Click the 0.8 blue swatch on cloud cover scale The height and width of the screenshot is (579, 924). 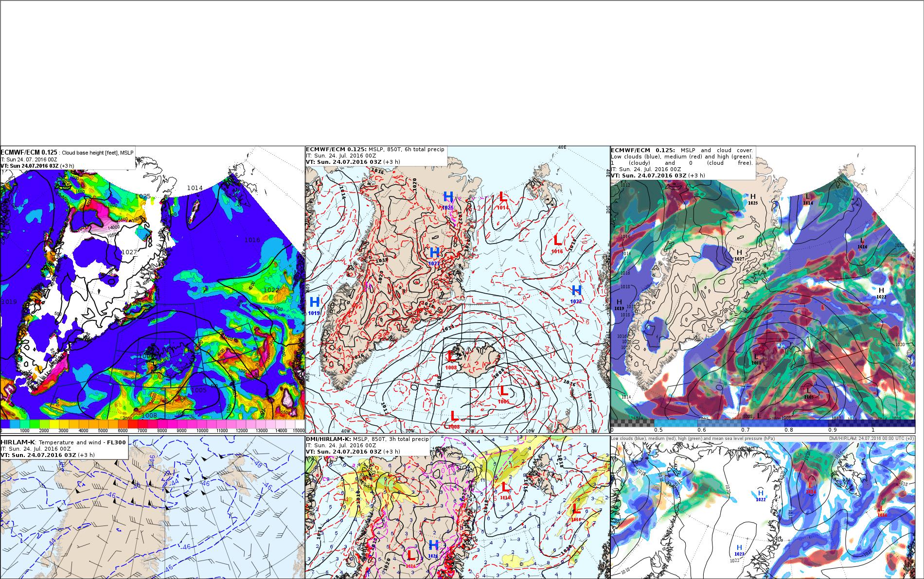(806, 423)
